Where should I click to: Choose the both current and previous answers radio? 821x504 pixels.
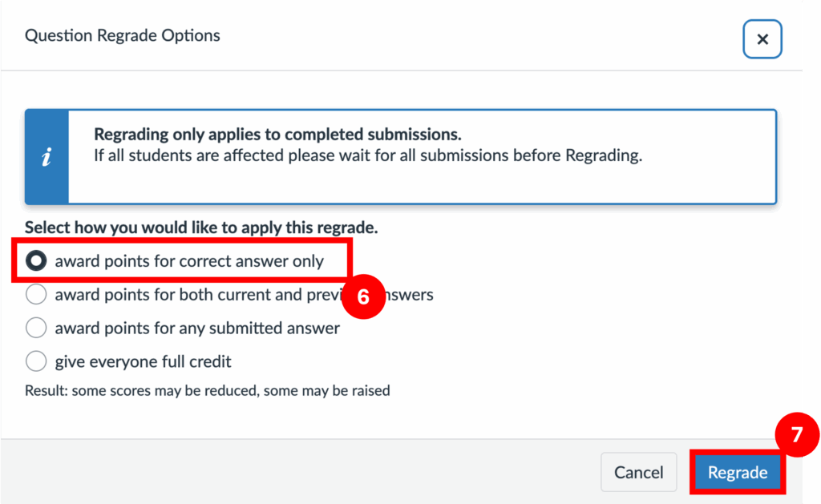36,295
